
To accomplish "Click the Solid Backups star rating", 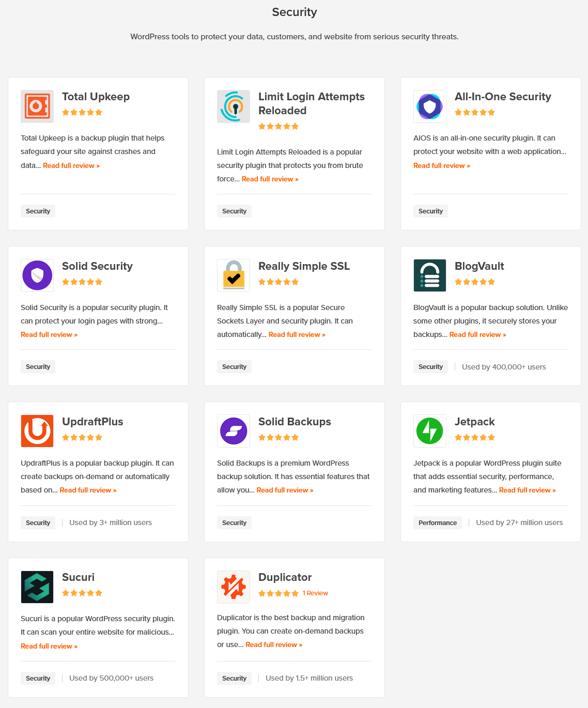I will pyautogui.click(x=278, y=437).
